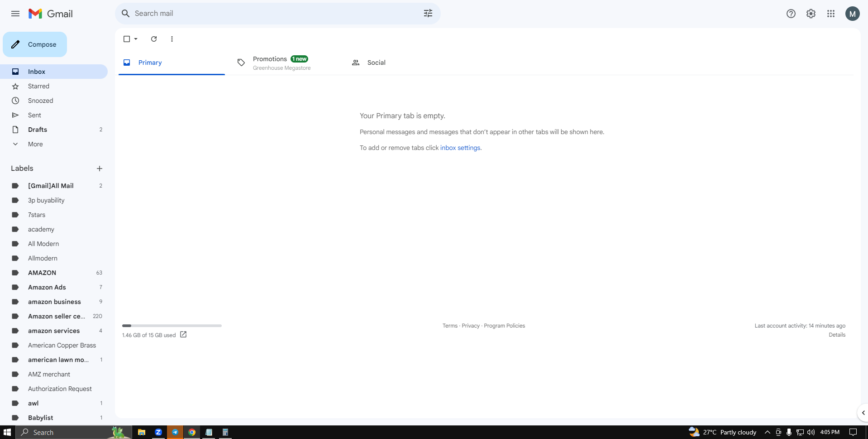The image size is (868, 439).
Task: Open the Support help icon
Action: point(791,14)
